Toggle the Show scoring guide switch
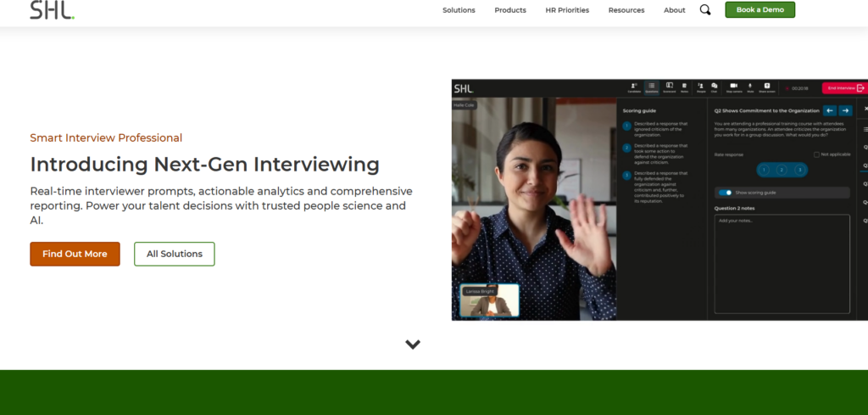 tap(726, 193)
